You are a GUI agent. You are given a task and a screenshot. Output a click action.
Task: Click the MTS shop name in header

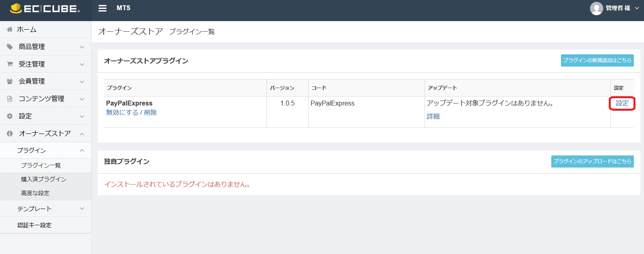124,8
